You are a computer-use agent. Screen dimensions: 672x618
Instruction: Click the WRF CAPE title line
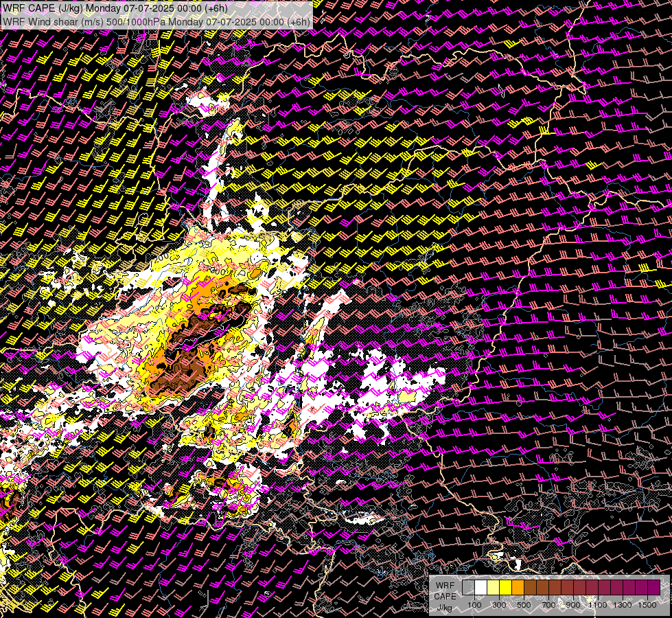[x=115, y=8]
